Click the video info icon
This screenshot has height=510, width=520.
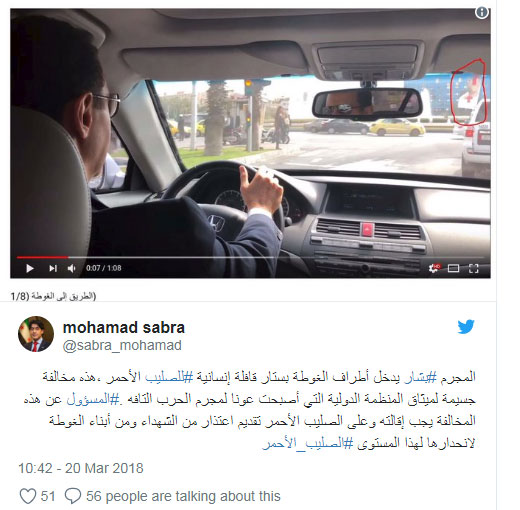pos(481,13)
